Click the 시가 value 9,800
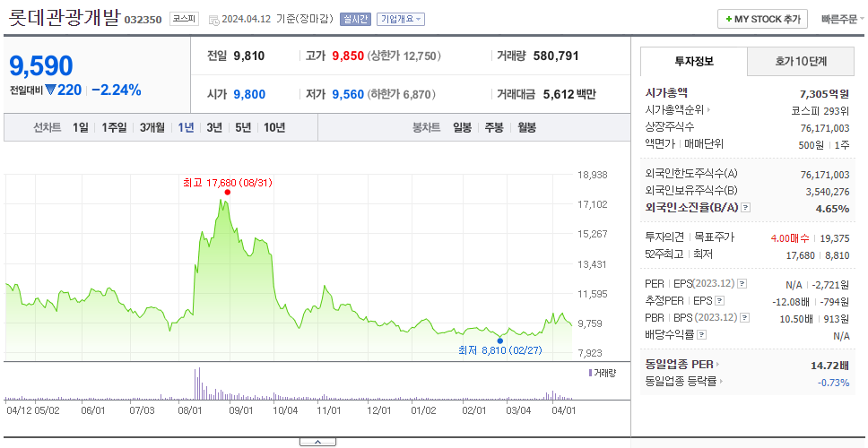The height and width of the screenshot is (448, 868). click(249, 95)
